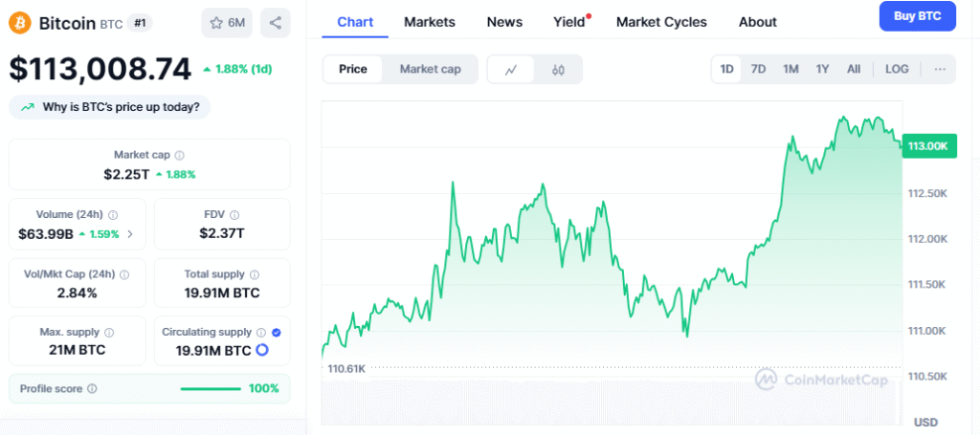The image size is (980, 435).
Task: Click the 110.61K low price label
Action: [345, 368]
